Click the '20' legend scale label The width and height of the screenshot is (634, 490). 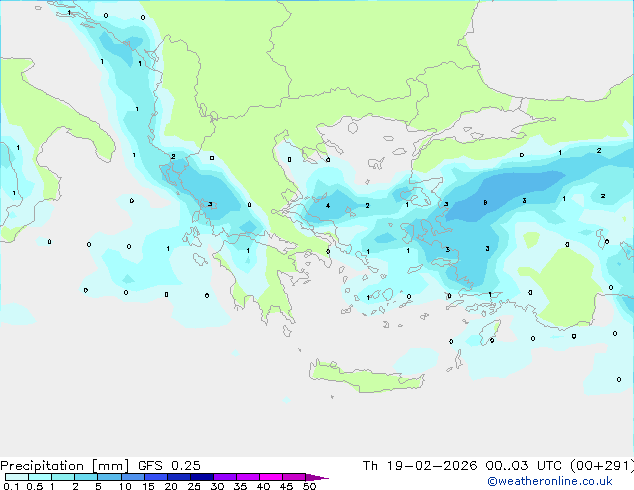click(x=171, y=486)
